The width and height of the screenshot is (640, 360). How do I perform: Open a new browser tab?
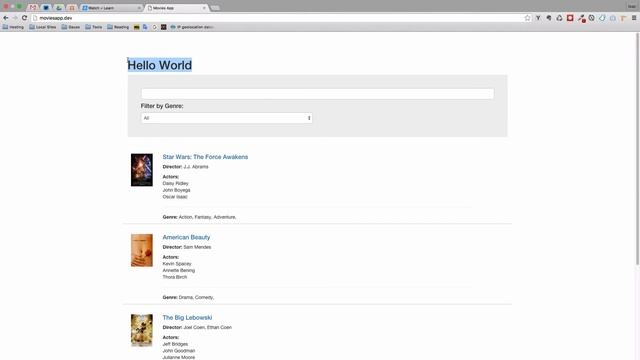coord(215,8)
